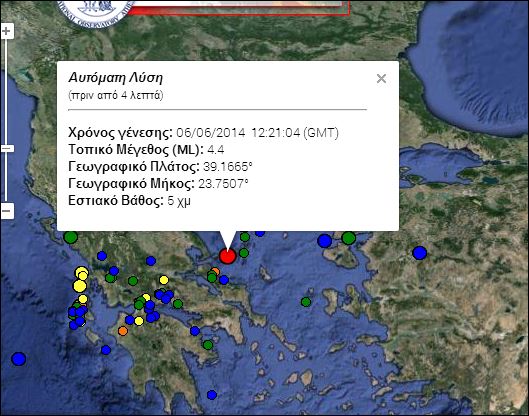The image size is (529, 416).
Task: Click the text πριν από 4 λεπτά
Action: pyautogui.click(x=116, y=95)
